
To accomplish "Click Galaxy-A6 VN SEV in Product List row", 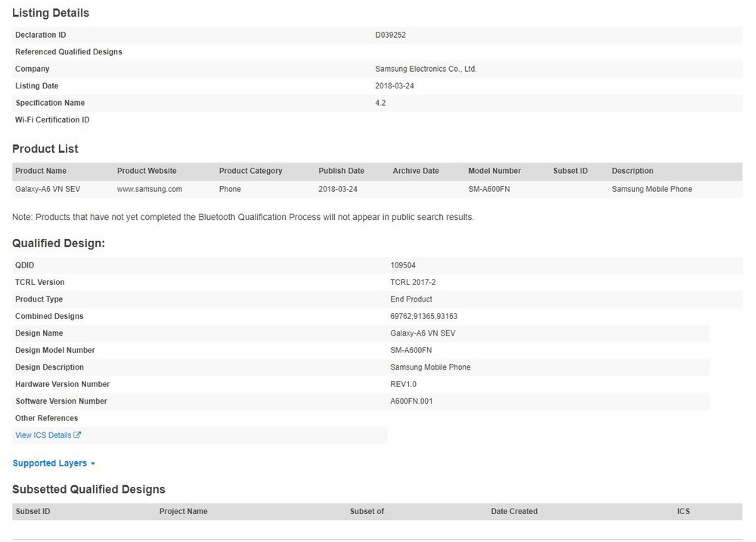I will tap(48, 189).
